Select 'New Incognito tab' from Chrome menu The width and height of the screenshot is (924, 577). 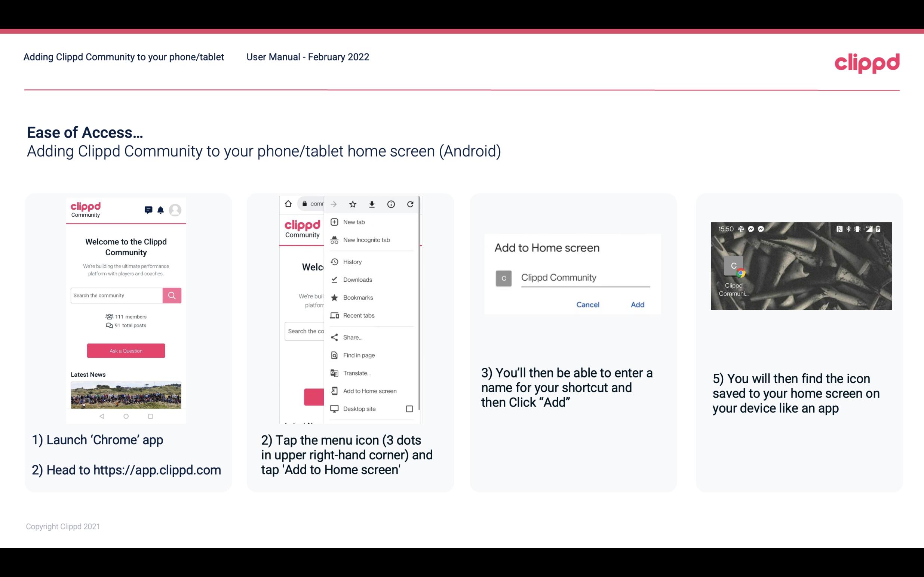[366, 240]
